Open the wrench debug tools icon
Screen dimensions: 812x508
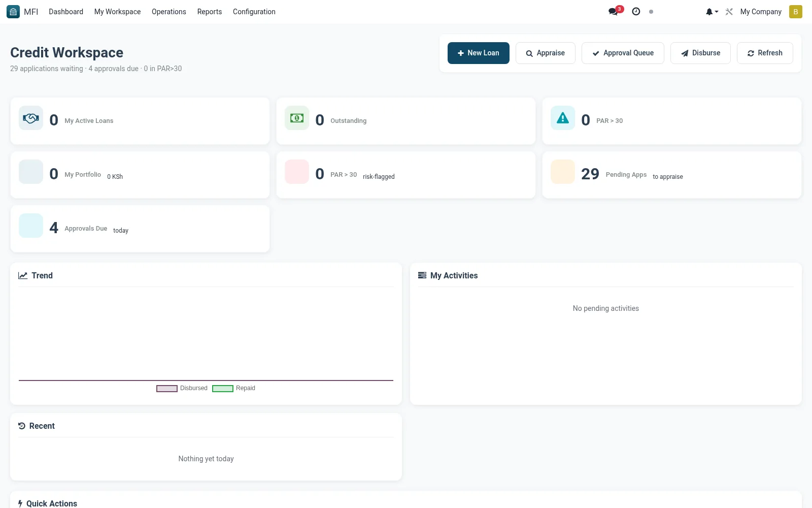coord(729,12)
